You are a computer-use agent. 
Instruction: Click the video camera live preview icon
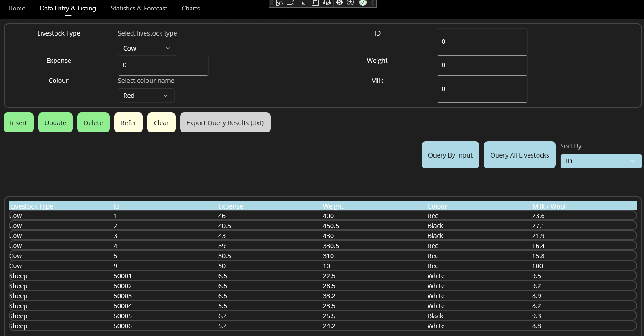point(291,3)
